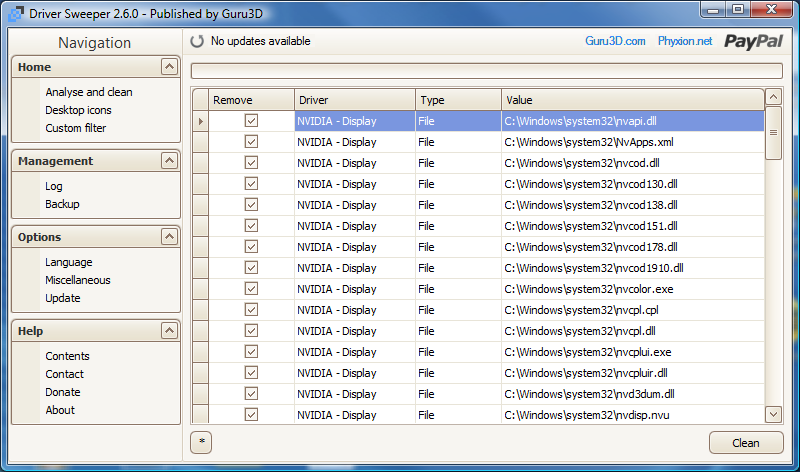Close the Driver Sweeper window

(772, 10)
